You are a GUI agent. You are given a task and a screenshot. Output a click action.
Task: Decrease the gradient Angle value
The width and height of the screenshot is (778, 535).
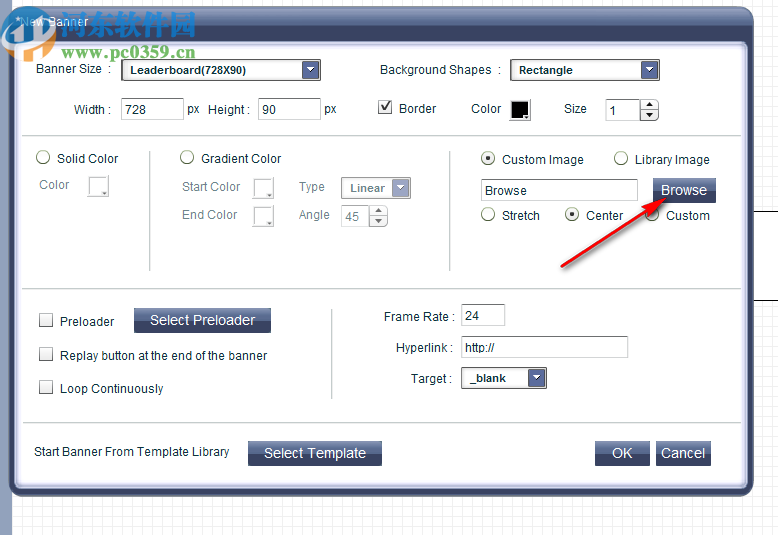pyautogui.click(x=379, y=221)
